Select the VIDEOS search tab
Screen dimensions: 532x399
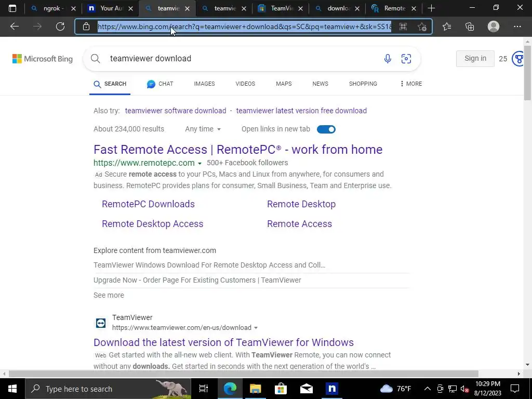245,84
